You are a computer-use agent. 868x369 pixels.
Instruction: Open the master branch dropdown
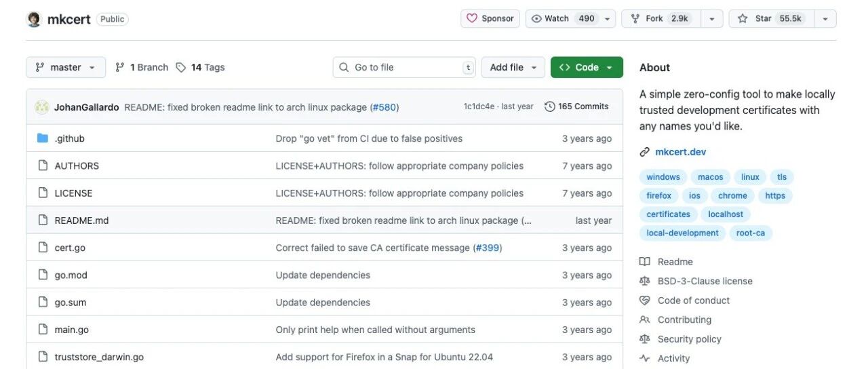pyautogui.click(x=66, y=67)
